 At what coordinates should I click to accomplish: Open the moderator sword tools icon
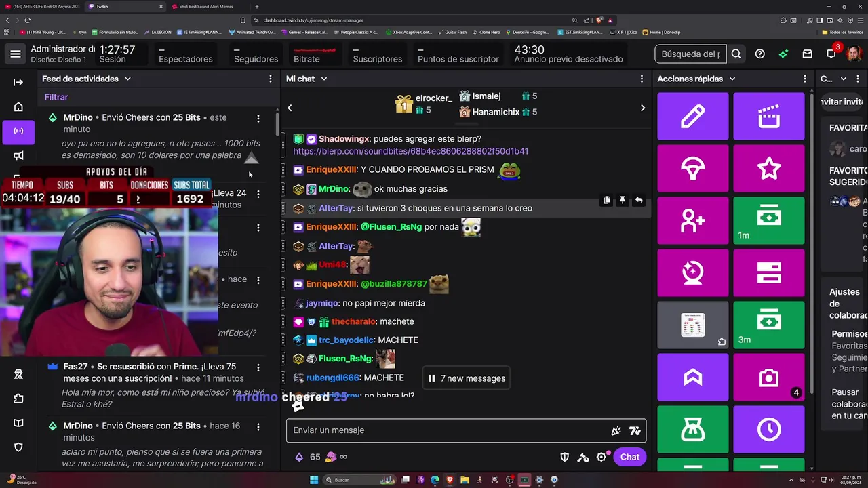[583, 457]
